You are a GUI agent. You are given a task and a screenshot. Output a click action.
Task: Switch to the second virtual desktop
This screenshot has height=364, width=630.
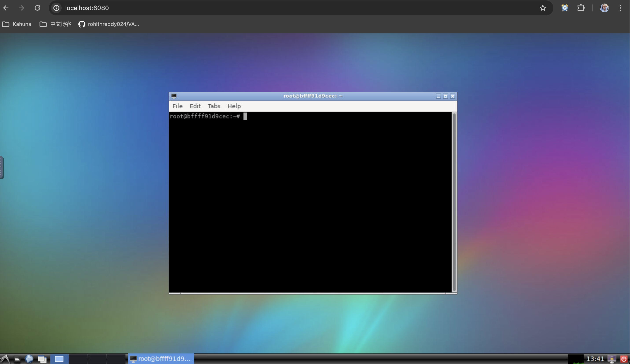(x=78, y=359)
